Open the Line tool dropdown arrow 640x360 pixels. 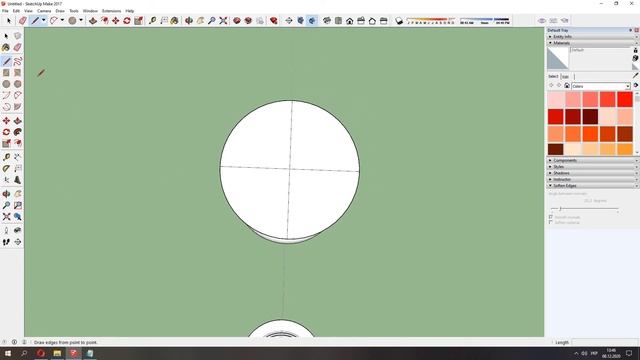point(44,20)
